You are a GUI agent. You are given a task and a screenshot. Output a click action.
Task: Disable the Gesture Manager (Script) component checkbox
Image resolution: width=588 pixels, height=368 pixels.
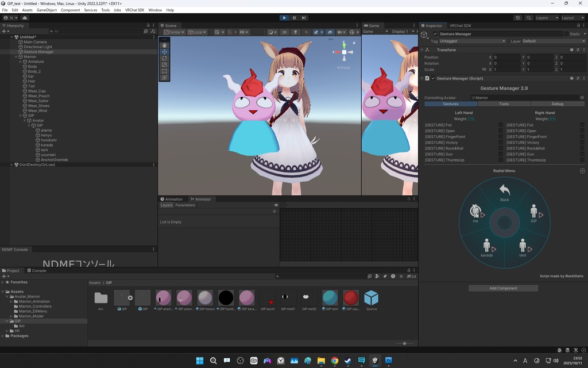coord(433,78)
